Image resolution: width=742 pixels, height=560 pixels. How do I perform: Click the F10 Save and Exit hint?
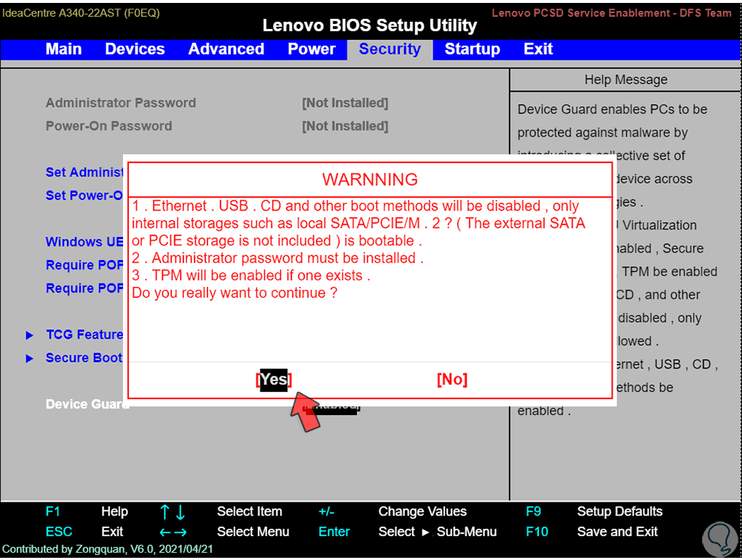click(591, 532)
